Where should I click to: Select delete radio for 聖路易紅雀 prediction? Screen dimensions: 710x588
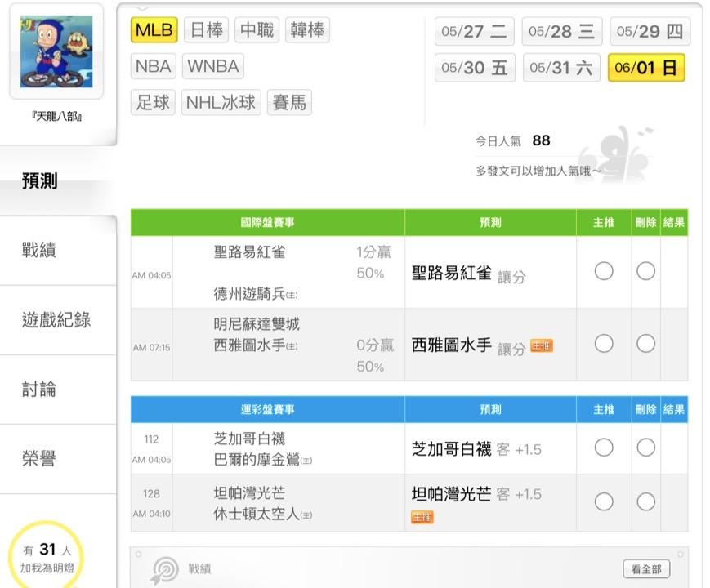(x=645, y=271)
